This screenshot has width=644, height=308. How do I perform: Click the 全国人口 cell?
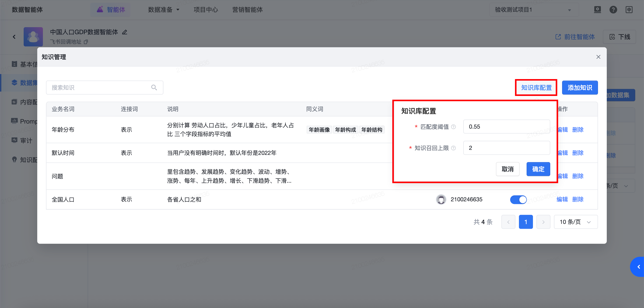[63, 200]
